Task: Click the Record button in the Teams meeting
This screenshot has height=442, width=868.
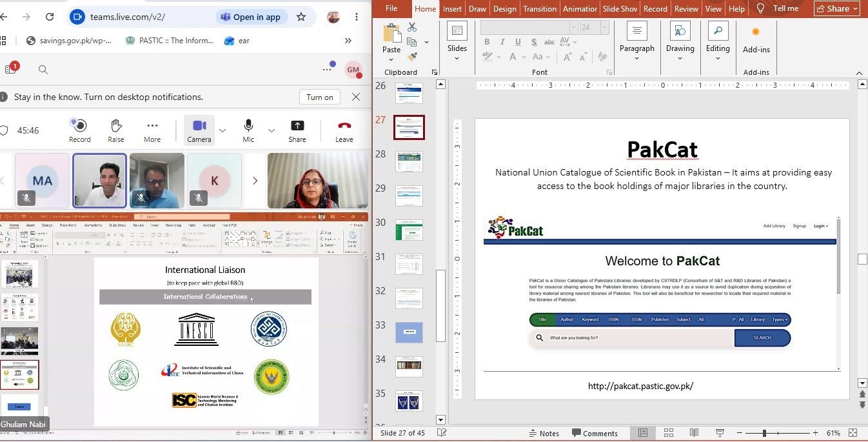Action: tap(79, 130)
